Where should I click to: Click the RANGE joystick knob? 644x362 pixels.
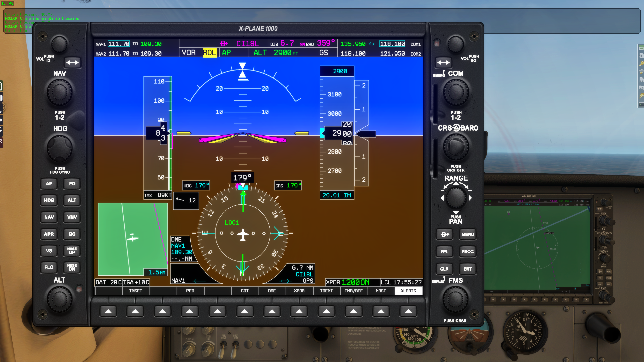[x=456, y=197]
